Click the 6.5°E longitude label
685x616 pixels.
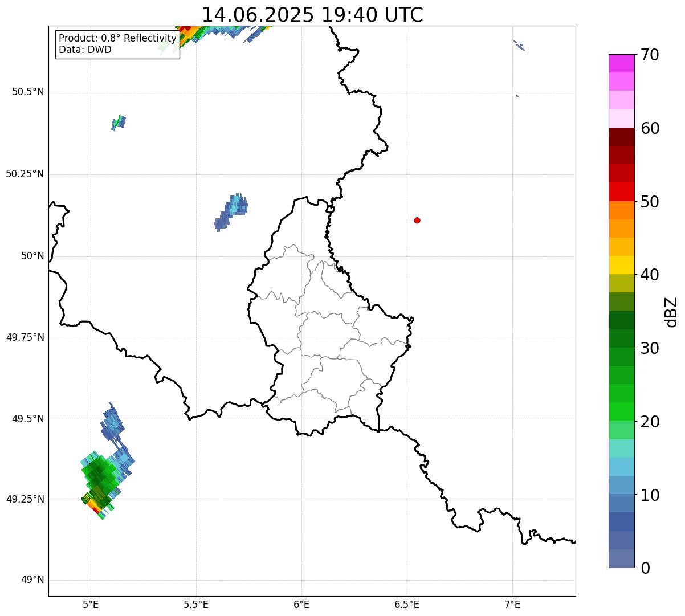(x=407, y=604)
